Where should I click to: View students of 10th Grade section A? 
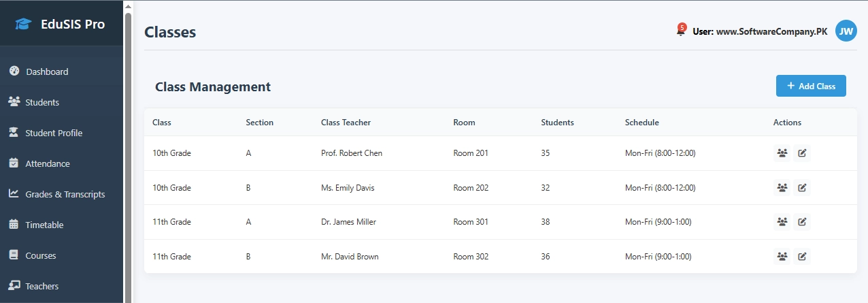coord(782,153)
